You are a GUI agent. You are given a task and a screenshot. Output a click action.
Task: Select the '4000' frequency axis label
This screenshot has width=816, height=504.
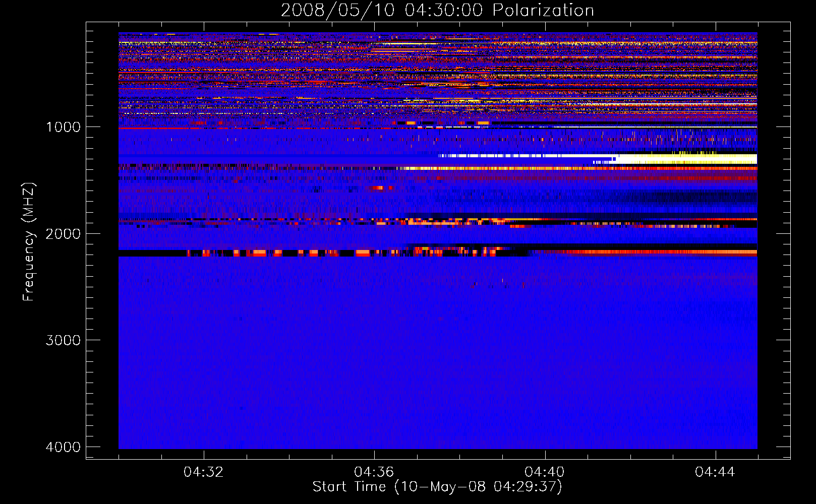[63, 447]
